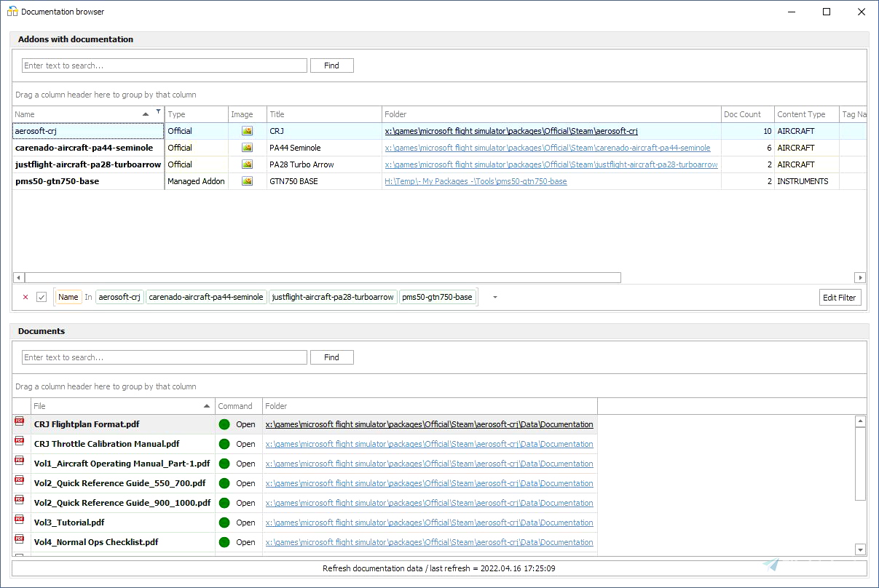Open the justflight-aircraft-pa28-turboarrow folder link

[x=551, y=164]
